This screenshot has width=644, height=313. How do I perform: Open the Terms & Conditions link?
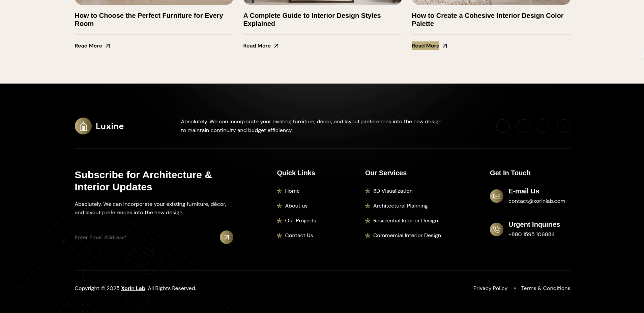click(x=546, y=288)
